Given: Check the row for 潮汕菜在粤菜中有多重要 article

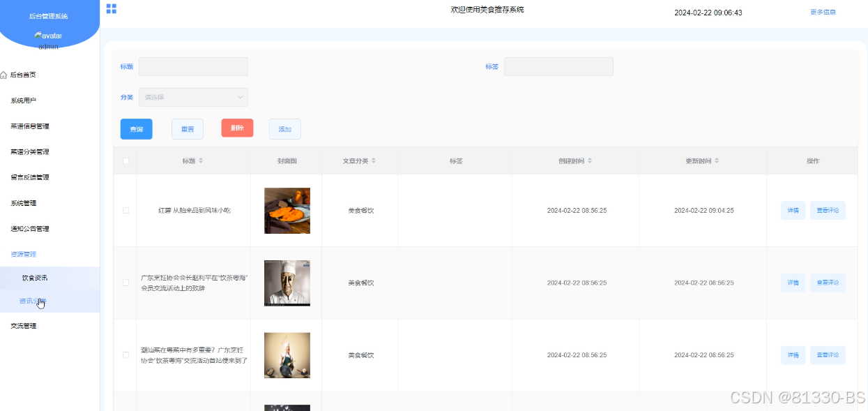Looking at the screenshot, I should [125, 354].
